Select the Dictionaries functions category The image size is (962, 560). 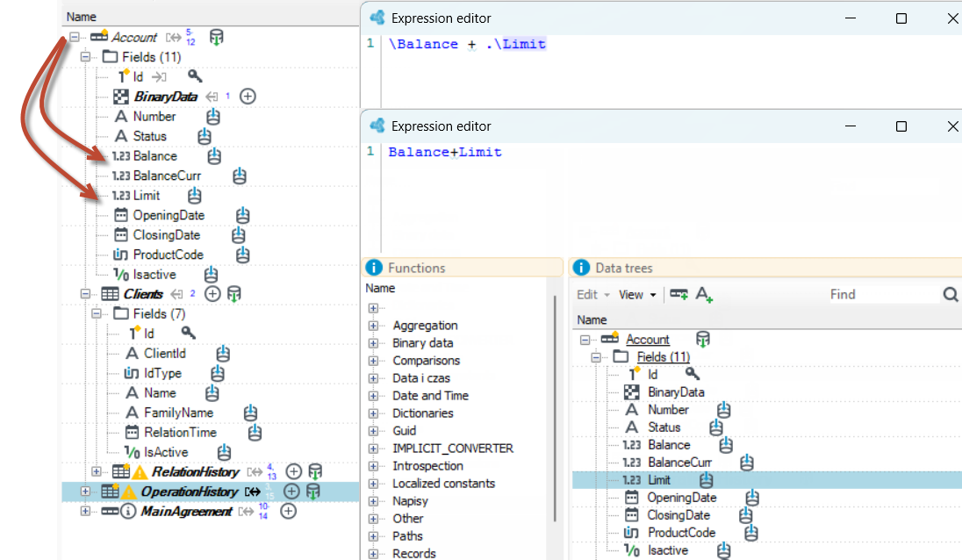point(423,413)
